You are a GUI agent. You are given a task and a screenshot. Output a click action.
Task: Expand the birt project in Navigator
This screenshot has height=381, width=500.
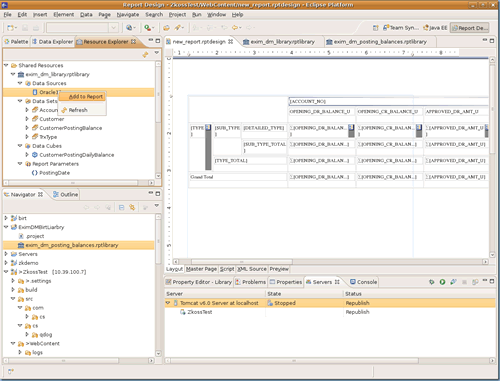click(6, 218)
